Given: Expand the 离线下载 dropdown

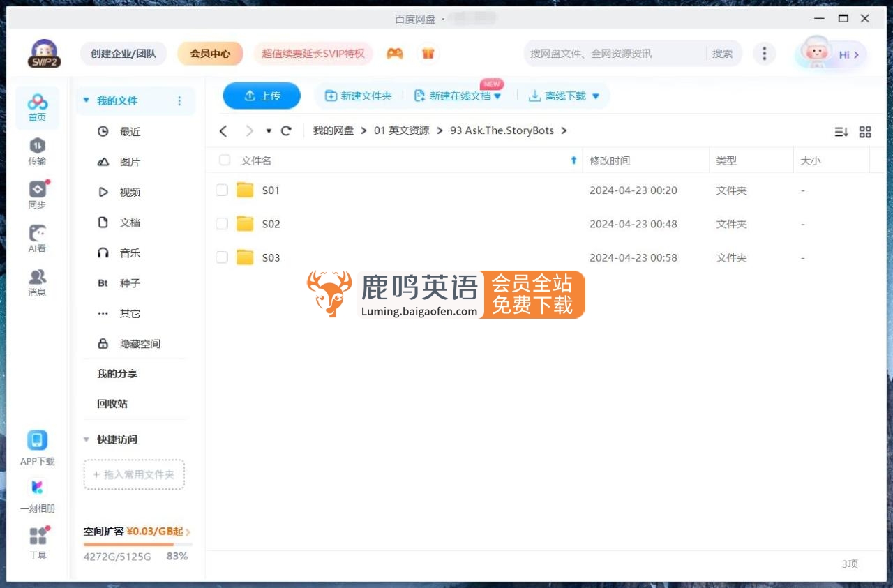Looking at the screenshot, I should click(595, 95).
